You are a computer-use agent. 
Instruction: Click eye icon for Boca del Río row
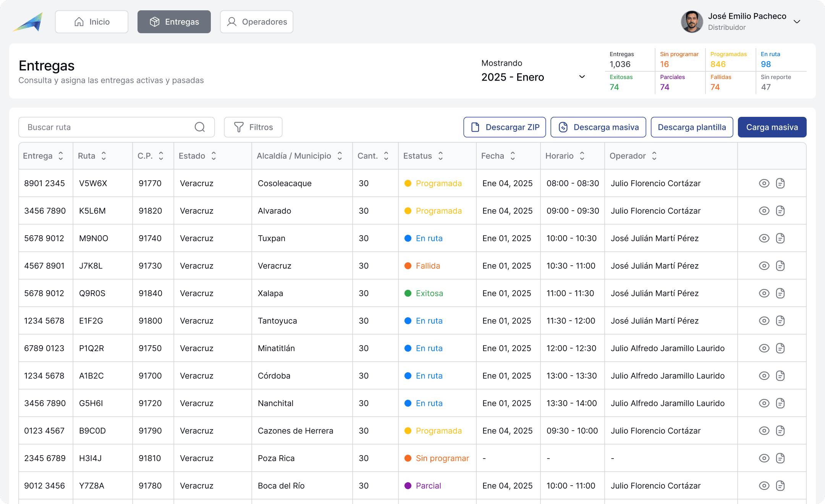(764, 486)
